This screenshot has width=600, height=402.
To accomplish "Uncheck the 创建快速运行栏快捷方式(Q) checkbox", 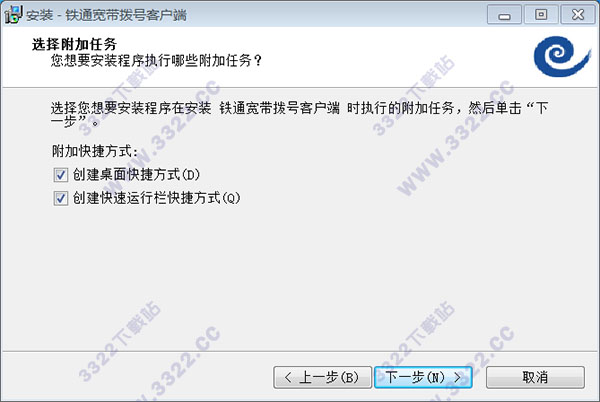I will click(61, 199).
